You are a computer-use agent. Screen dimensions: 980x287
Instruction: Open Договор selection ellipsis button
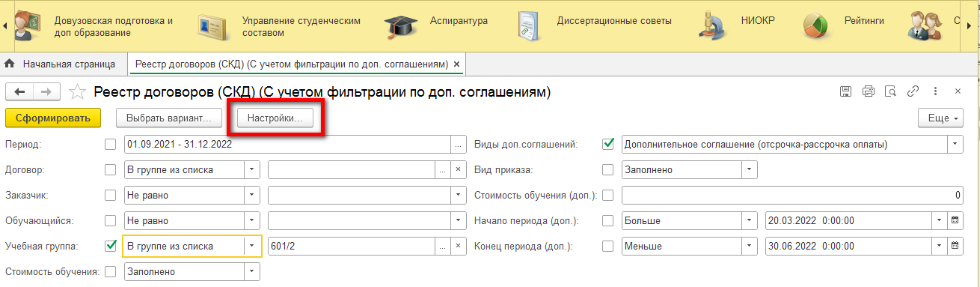point(444,169)
